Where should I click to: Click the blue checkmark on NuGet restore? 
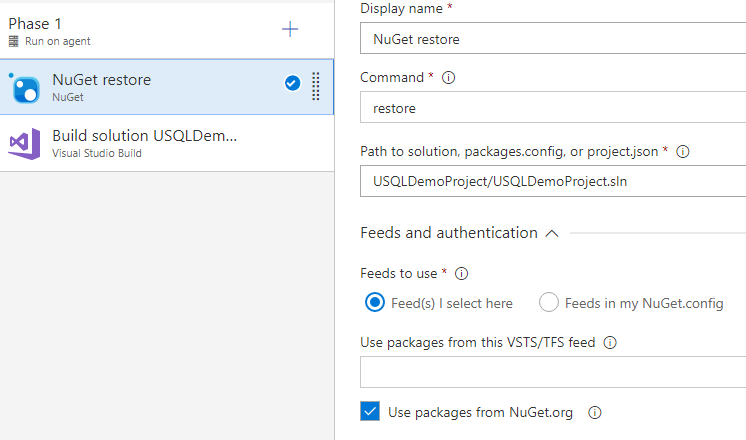click(x=293, y=83)
